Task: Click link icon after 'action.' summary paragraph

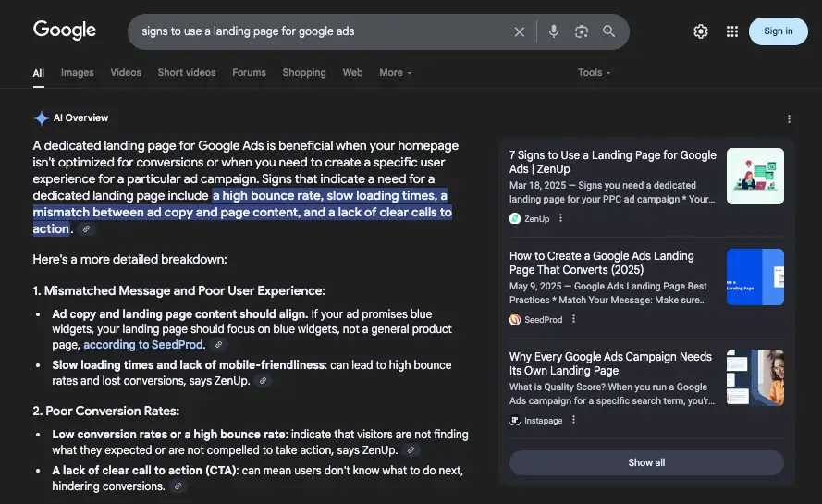Action: tap(87, 229)
